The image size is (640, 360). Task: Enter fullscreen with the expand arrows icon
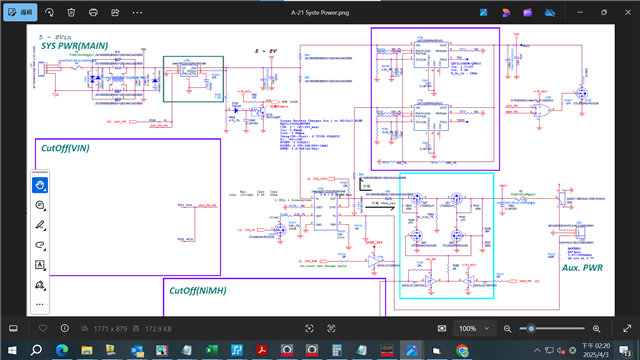pyautogui.click(x=627, y=328)
